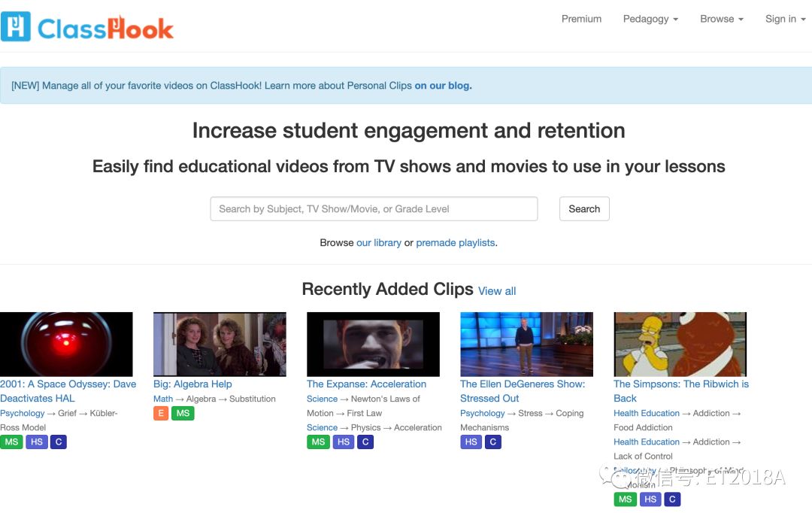Follow the 'on our blog' link
This screenshot has width=812, height=513.
coord(444,86)
